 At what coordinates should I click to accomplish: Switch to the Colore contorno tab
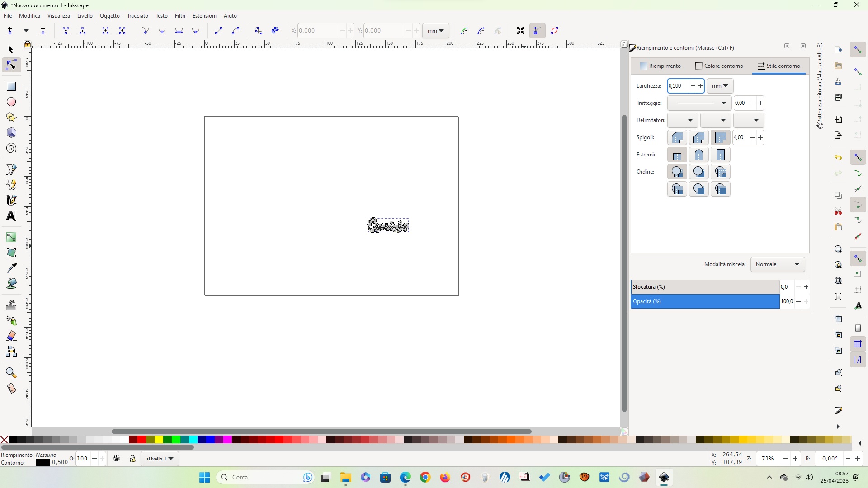pos(719,66)
